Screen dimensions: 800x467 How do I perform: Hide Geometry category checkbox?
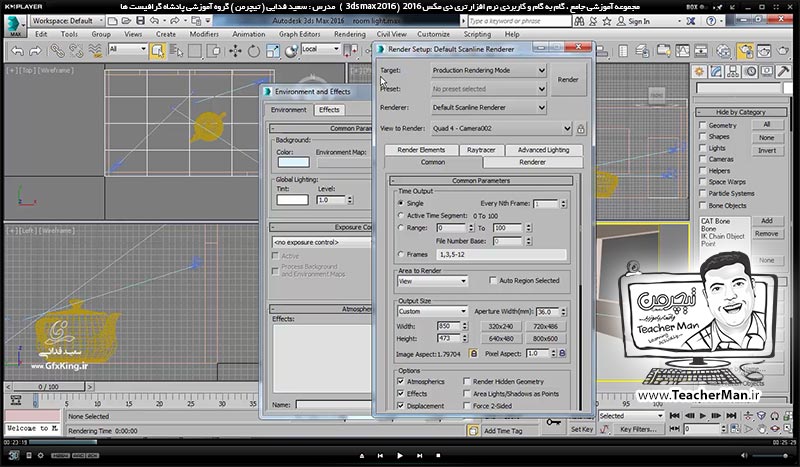coord(703,125)
